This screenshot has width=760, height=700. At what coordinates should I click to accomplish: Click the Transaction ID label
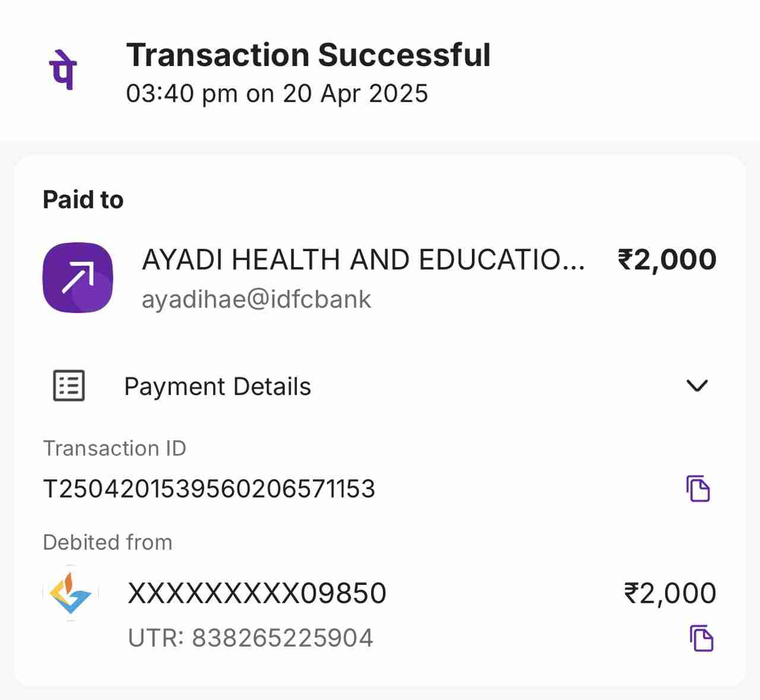tap(115, 448)
